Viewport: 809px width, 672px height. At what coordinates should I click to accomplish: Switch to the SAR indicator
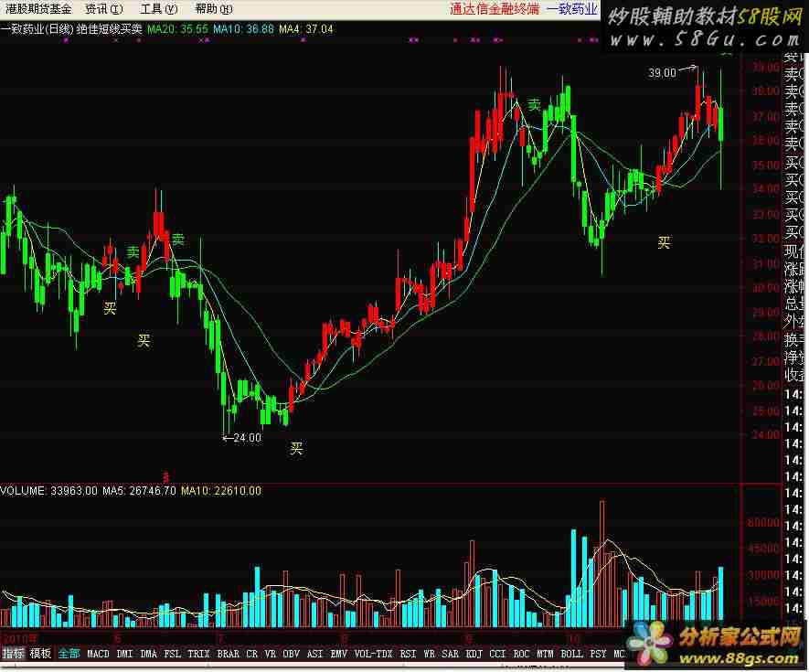pos(451,654)
